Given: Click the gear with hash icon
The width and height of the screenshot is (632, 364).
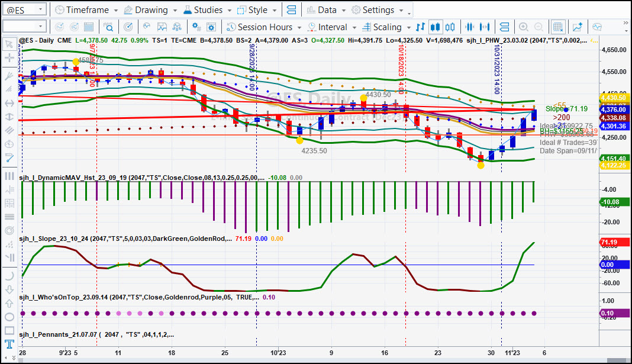Looking at the screenshot, I should (196, 27).
